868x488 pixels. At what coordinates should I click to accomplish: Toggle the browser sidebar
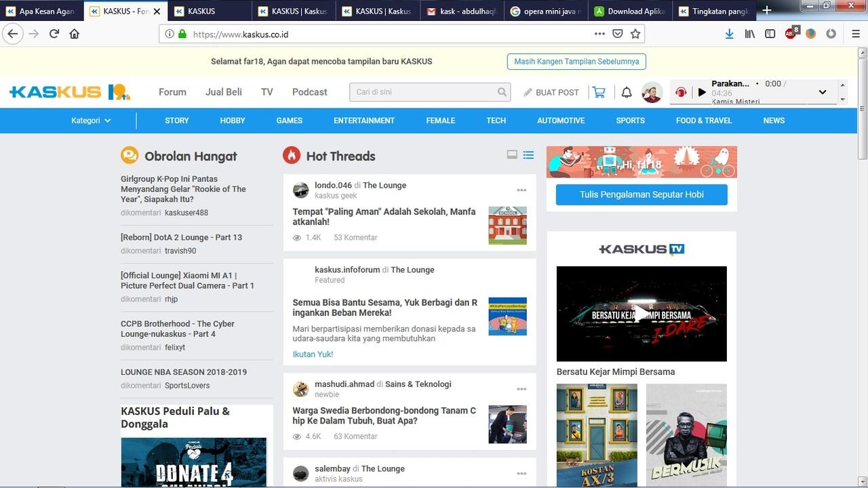[x=770, y=33]
